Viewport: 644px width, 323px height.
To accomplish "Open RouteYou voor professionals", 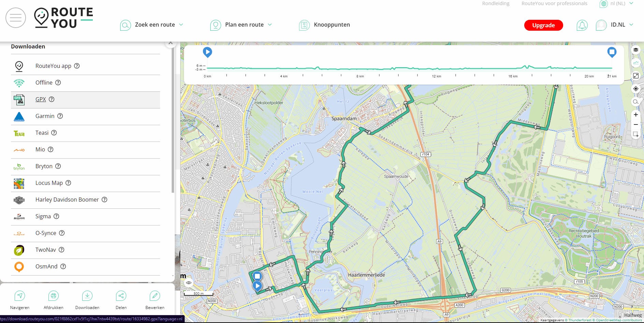I will pos(554,3).
